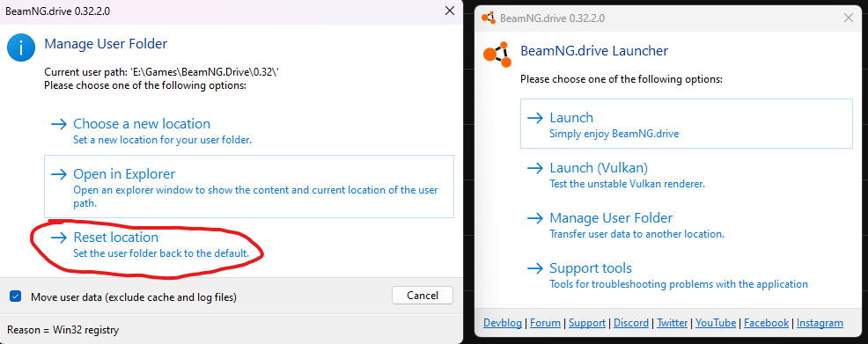Cancel the Manage User Folder dialog

click(x=423, y=296)
